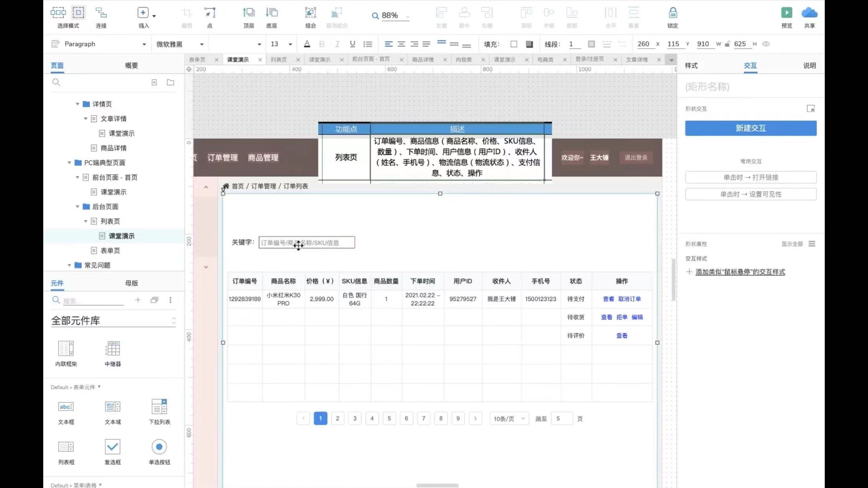Click the add folder icon in pages panel
The width and height of the screenshot is (868, 488).
coord(170,83)
